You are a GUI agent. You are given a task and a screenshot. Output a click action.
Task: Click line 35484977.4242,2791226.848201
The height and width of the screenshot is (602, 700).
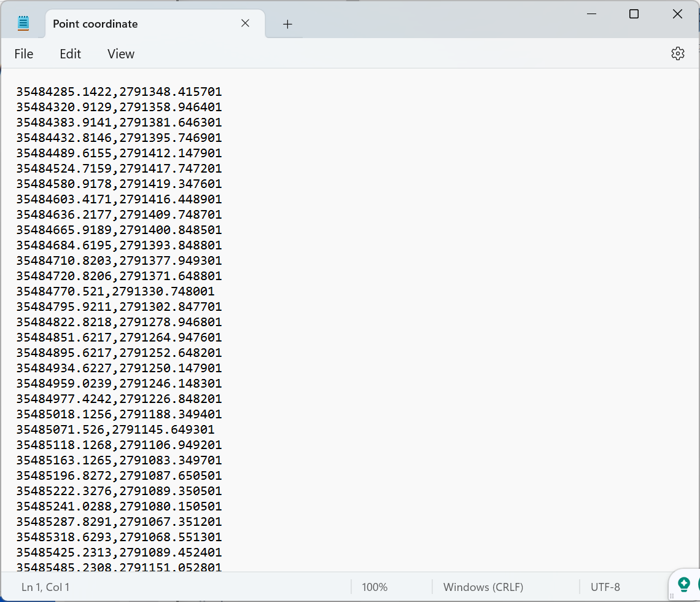click(119, 399)
